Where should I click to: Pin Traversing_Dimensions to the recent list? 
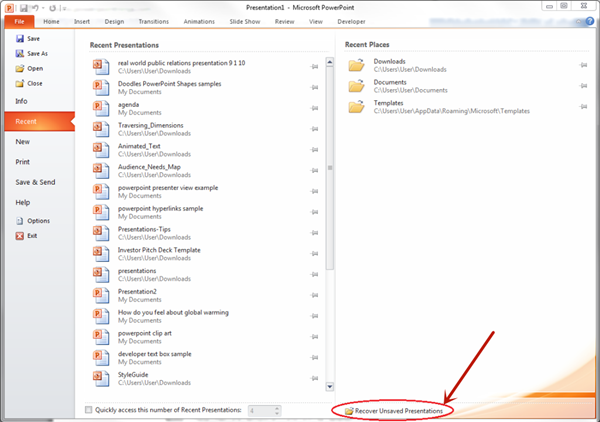[314, 129]
